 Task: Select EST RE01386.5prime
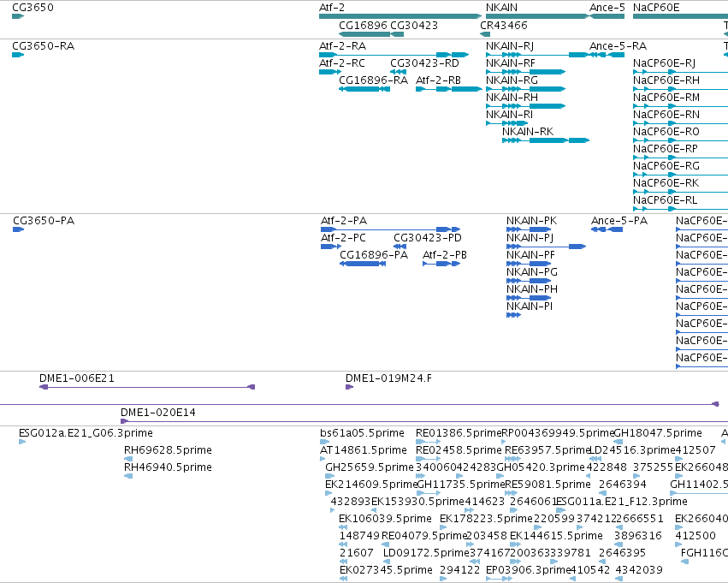pyautogui.click(x=459, y=433)
